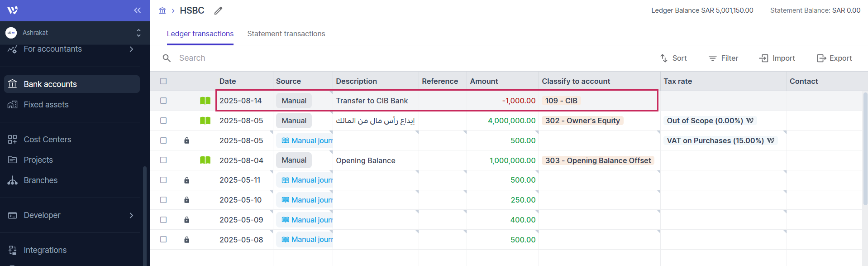The width and height of the screenshot is (868, 266).
Task: Click the 302 - Owner's Equity account tag
Action: tap(582, 121)
